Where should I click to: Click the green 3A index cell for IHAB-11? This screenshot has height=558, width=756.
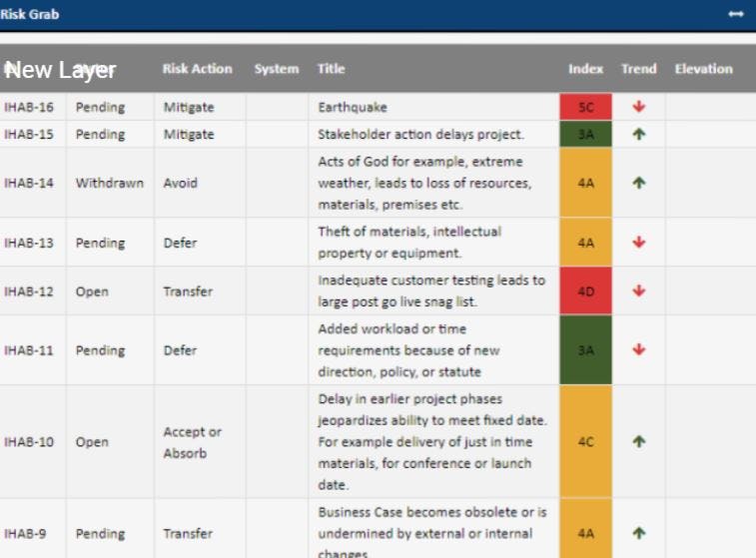(586, 350)
